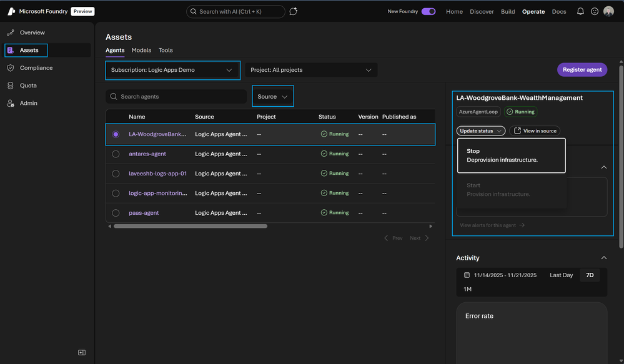
Task: Select the antares-agent radio button
Action: coord(116,154)
